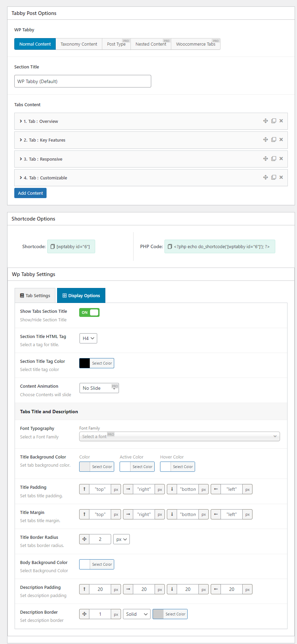
Task: Switch to Taxonomy Content tab
Action: tap(79, 44)
